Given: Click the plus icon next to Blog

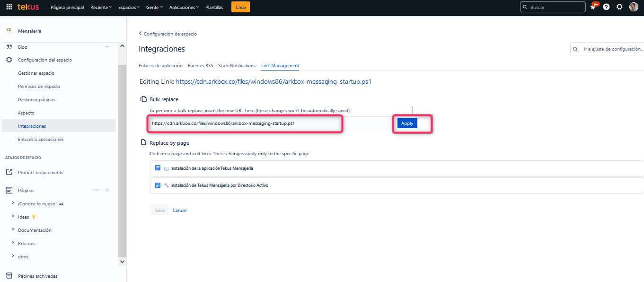Looking at the screenshot, I should [107, 46].
